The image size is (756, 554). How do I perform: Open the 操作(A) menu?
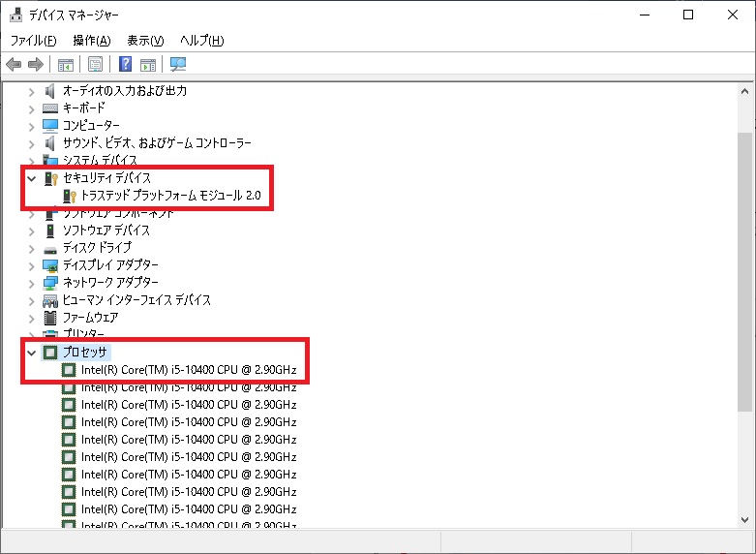(92, 41)
